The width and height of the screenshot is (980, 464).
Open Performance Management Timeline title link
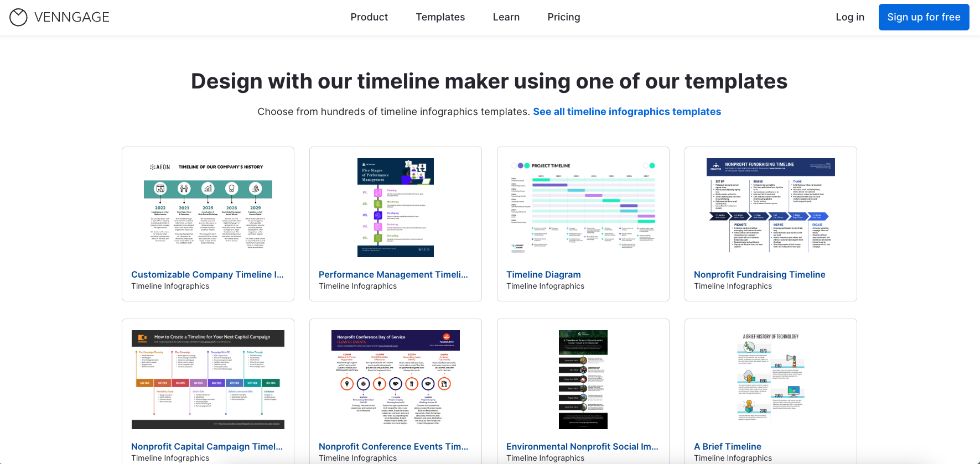[x=393, y=274]
